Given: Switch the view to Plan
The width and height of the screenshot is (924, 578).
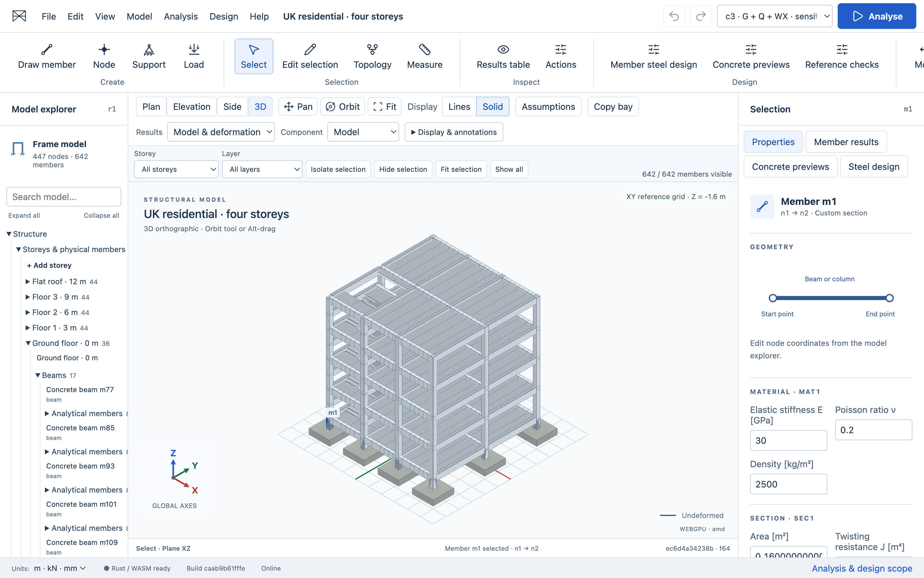Looking at the screenshot, I should [x=151, y=107].
